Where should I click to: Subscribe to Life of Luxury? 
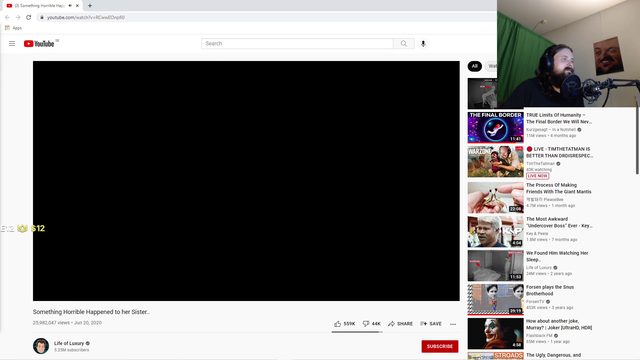[440, 346]
